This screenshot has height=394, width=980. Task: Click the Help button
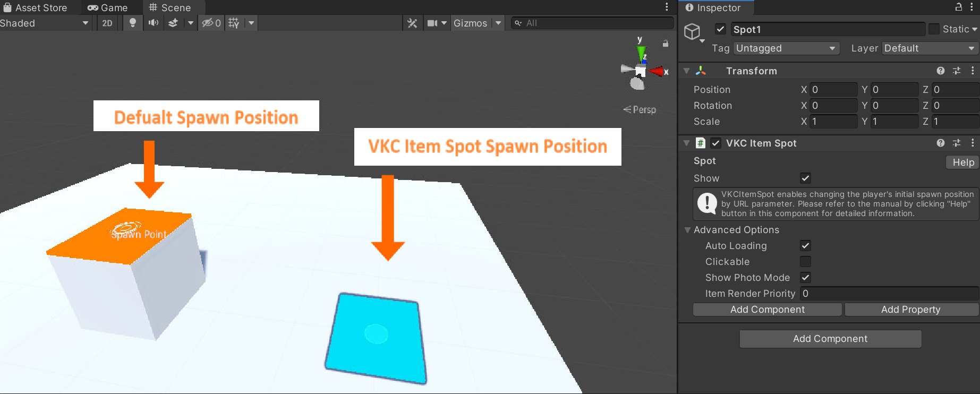[x=962, y=162]
